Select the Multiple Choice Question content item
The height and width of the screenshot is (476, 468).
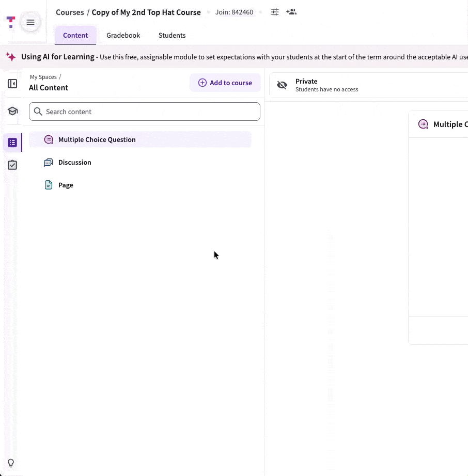coord(97,139)
